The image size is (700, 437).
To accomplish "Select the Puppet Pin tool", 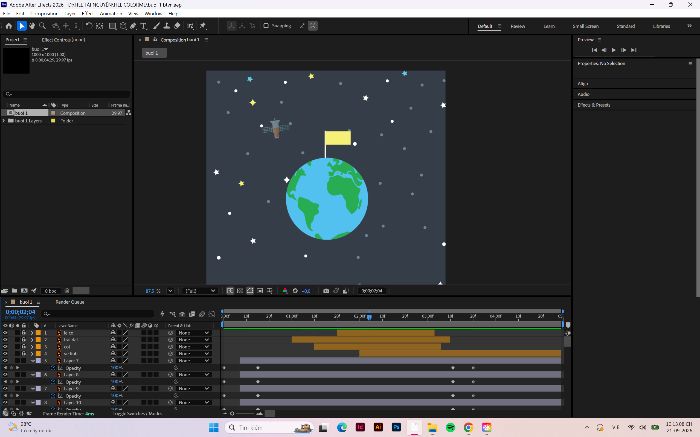I will click(203, 26).
